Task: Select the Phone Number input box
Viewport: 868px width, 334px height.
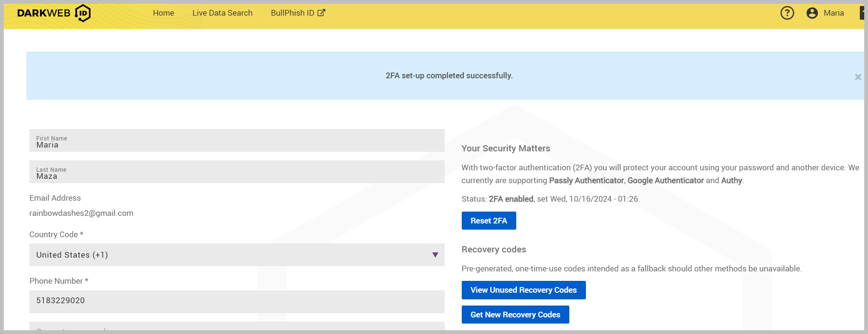Action: [237, 301]
